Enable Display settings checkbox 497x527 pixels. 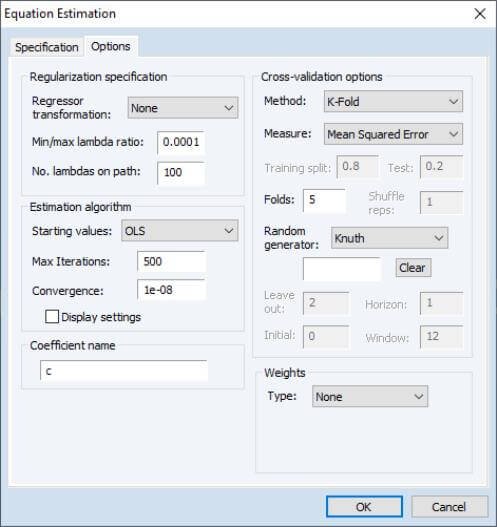point(52,317)
